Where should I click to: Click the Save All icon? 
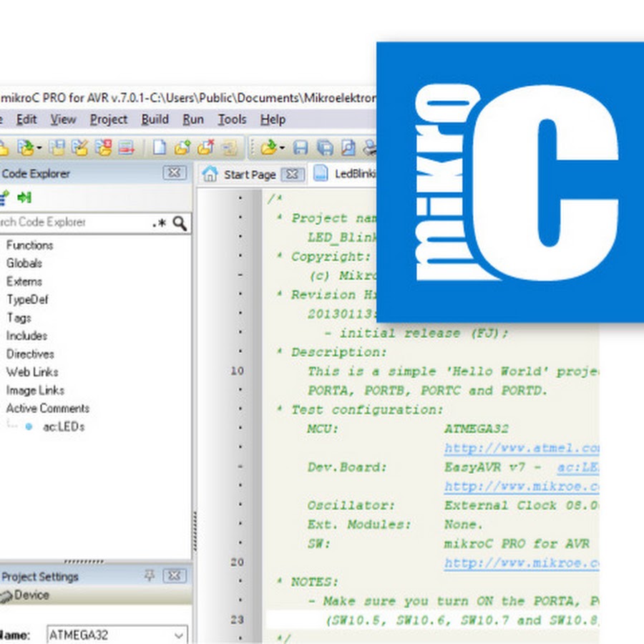[x=325, y=147]
